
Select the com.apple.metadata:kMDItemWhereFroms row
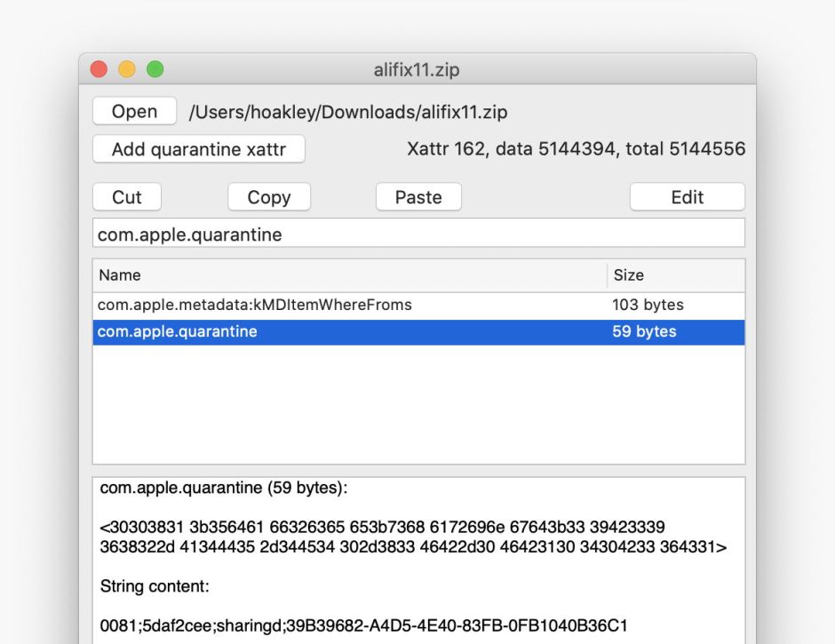(255, 305)
